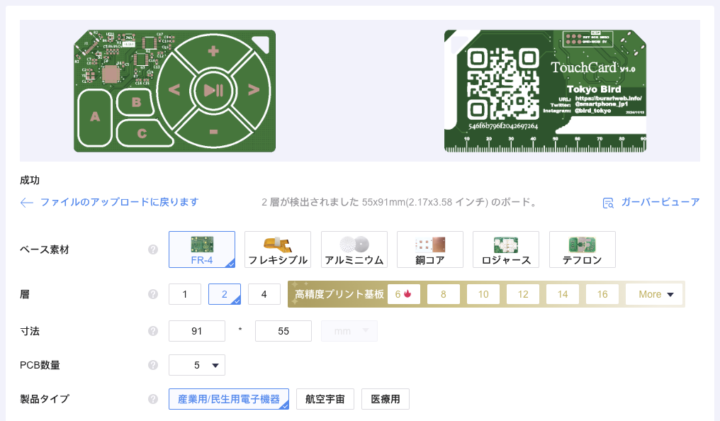Choose 4 layers option
This screenshot has height=421, width=720.
263,294
